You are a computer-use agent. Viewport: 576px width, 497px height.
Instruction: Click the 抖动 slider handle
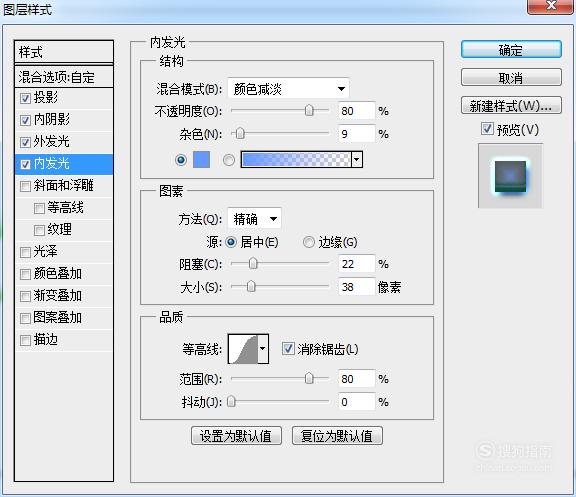pos(231,401)
